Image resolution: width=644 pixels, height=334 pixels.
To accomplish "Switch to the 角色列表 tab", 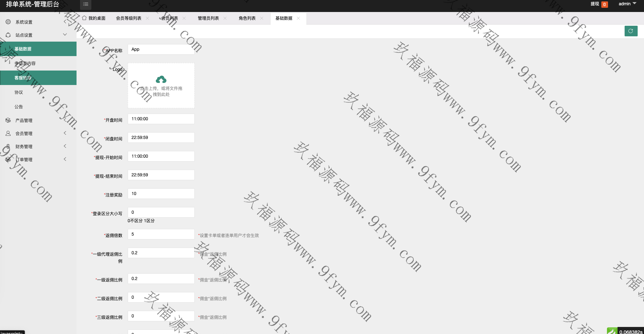I will coord(247,18).
